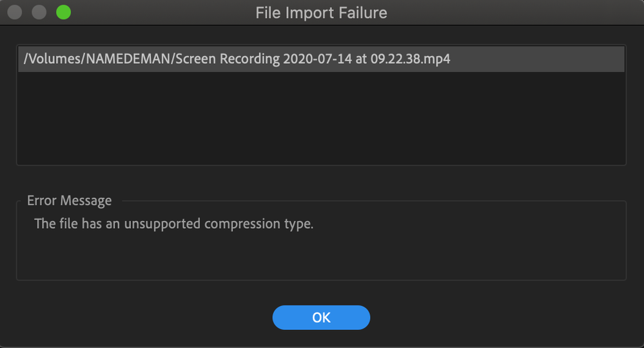
Task: Click the middle gray minimize button
Action: click(x=39, y=12)
